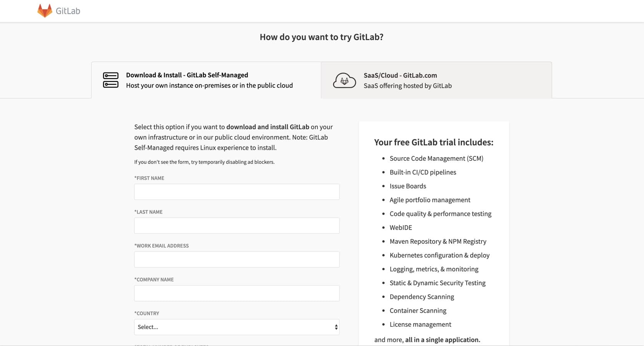Viewport: 644px width, 346px height.
Task: Focus the Last Name input field
Action: tap(237, 226)
